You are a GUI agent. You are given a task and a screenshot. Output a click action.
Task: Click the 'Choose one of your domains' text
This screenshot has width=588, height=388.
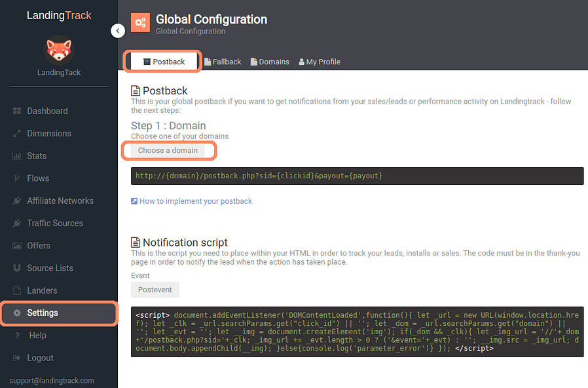[x=179, y=136]
